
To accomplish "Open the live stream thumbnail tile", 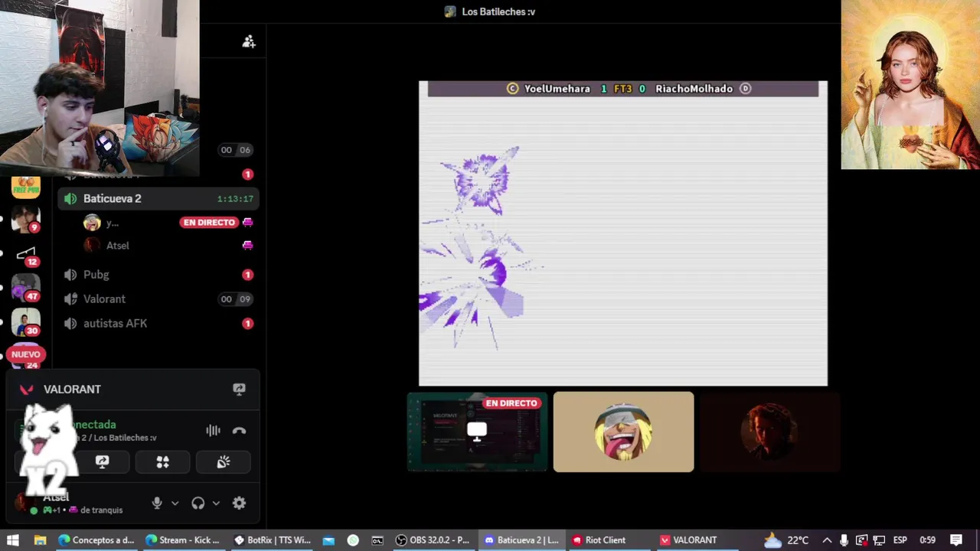I will pyautogui.click(x=477, y=432).
